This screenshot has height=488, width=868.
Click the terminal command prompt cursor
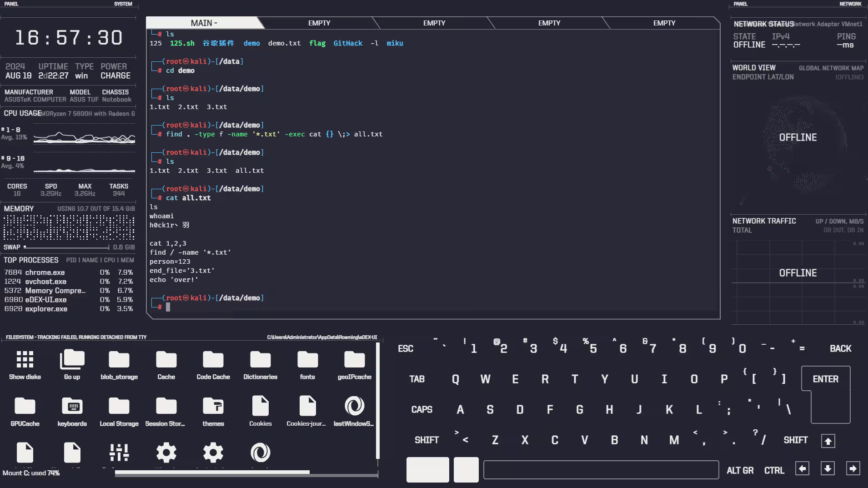tap(168, 307)
